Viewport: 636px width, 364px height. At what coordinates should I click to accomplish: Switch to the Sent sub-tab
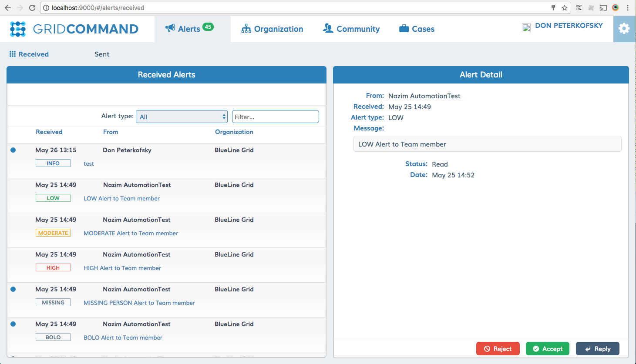(x=102, y=54)
